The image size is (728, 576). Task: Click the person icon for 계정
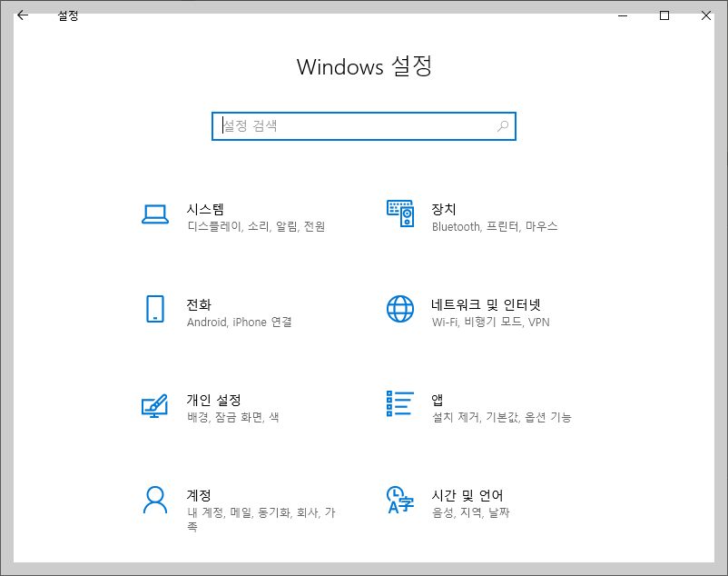[155, 500]
